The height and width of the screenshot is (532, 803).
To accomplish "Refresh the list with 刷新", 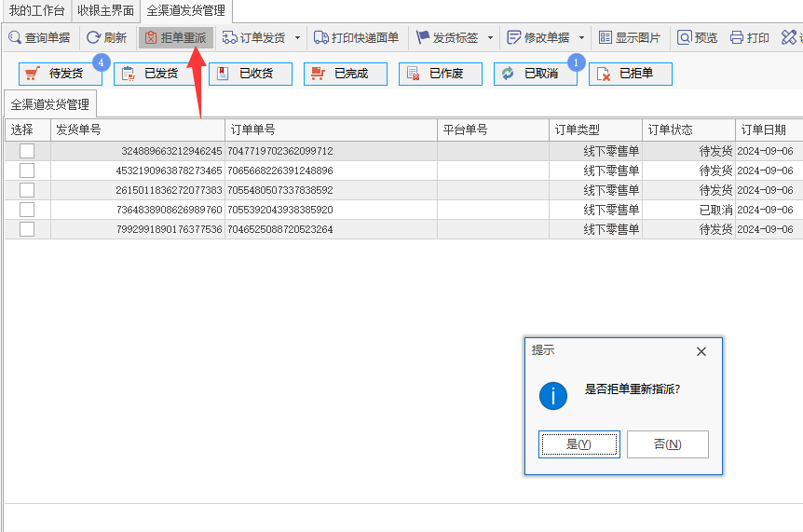I will [106, 37].
